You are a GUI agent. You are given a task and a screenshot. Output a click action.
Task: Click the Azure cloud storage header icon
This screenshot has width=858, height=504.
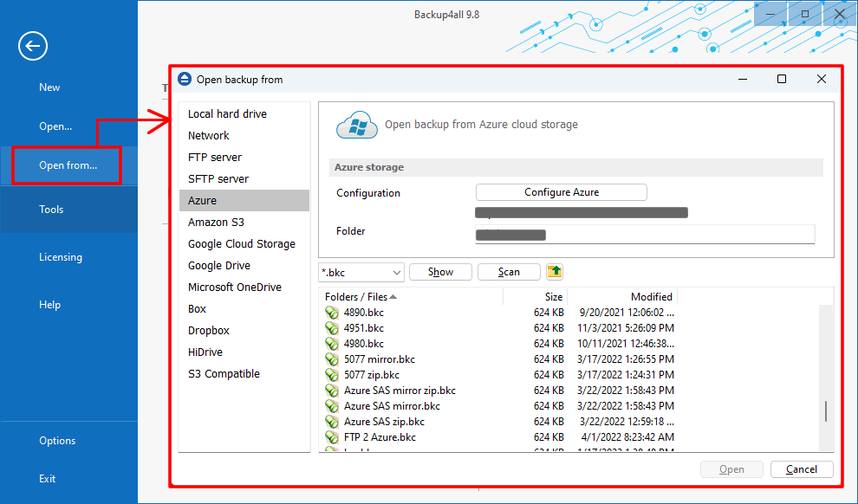point(354,125)
